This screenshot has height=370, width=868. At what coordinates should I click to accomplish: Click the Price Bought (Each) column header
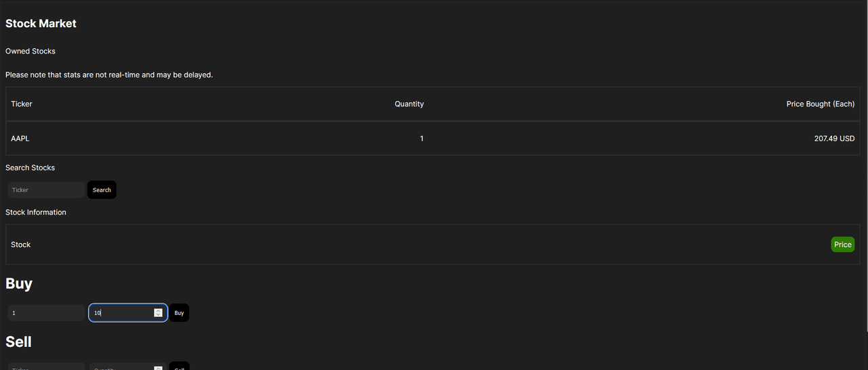pos(820,104)
